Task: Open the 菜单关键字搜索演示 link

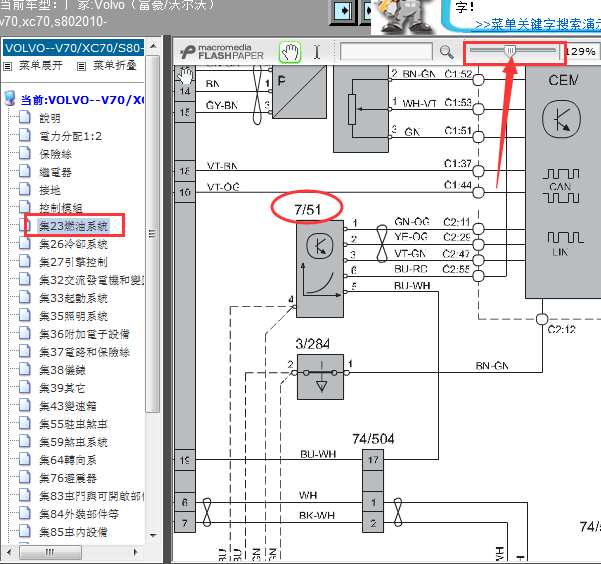Action: click(x=538, y=24)
